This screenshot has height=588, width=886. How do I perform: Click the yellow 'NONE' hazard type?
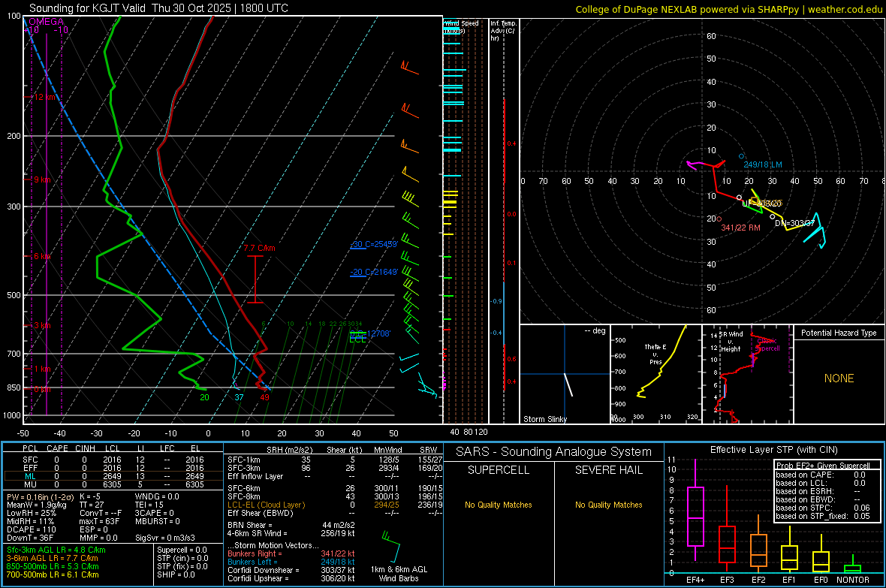[x=839, y=378]
